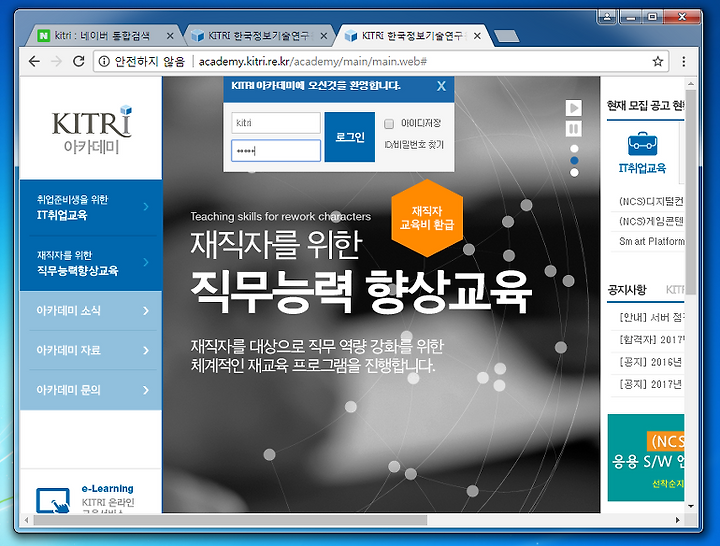Open the 직무능력향상교육 sidebar menu item
Screen dimensions: 720x546
(x=91, y=264)
